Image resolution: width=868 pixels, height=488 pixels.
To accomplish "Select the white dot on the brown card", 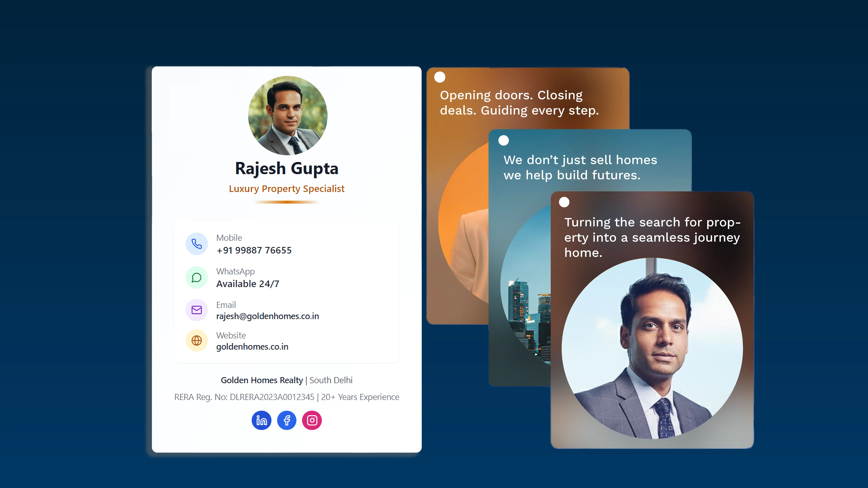I will tap(564, 202).
